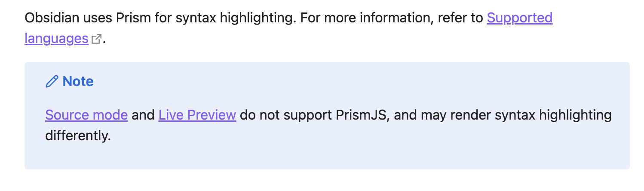The width and height of the screenshot is (644, 191).
Task: Follow the "Supported" link on first line
Action: coord(520,18)
